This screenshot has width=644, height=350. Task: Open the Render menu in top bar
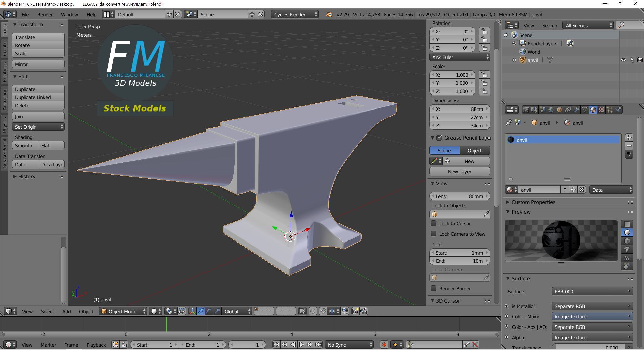(45, 14)
